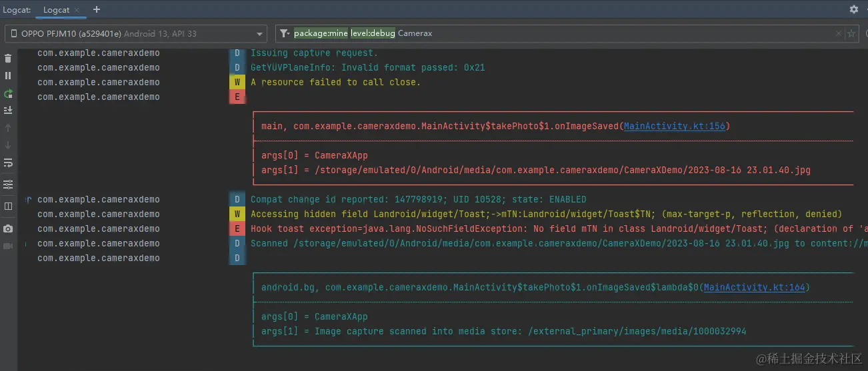
Task: Close the Logcat tab
Action: click(77, 10)
